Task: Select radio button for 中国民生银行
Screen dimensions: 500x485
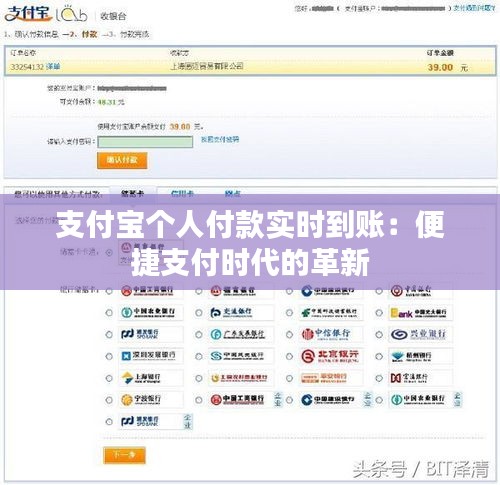Action: (x=199, y=356)
